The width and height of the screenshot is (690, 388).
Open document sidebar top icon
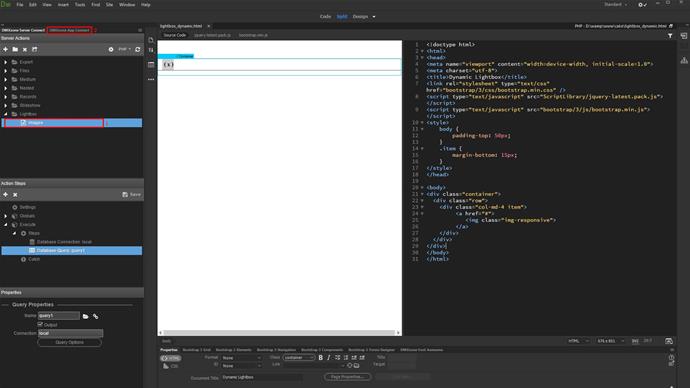click(x=151, y=40)
